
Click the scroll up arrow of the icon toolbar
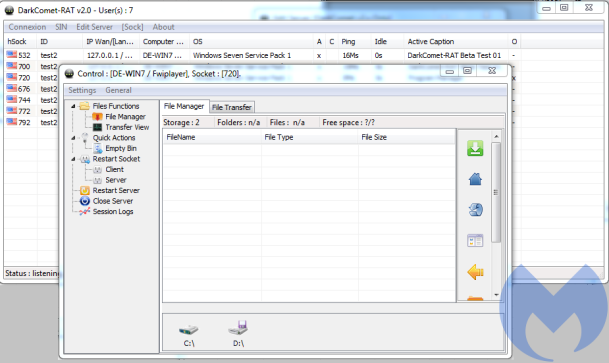coord(496,136)
